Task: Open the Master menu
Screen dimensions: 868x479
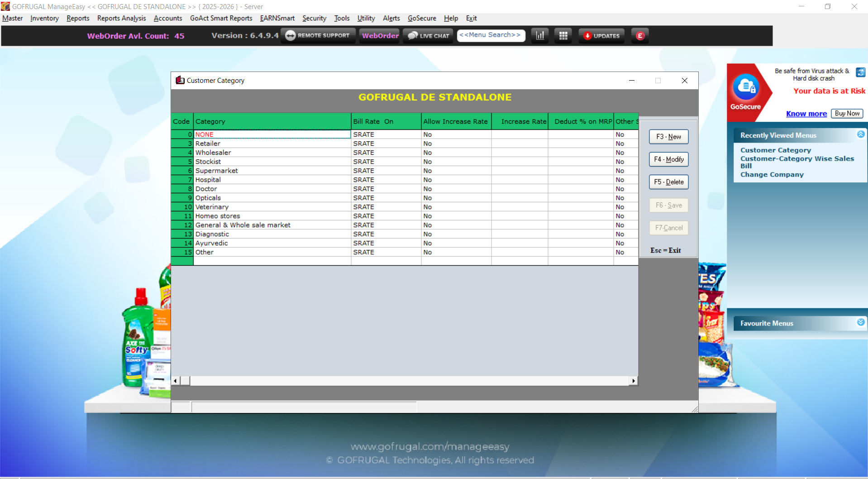Action: click(x=13, y=18)
